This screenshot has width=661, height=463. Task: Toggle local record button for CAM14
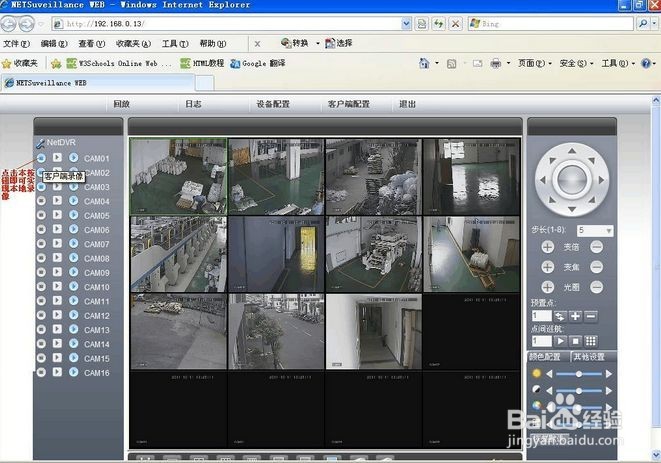tap(41, 344)
